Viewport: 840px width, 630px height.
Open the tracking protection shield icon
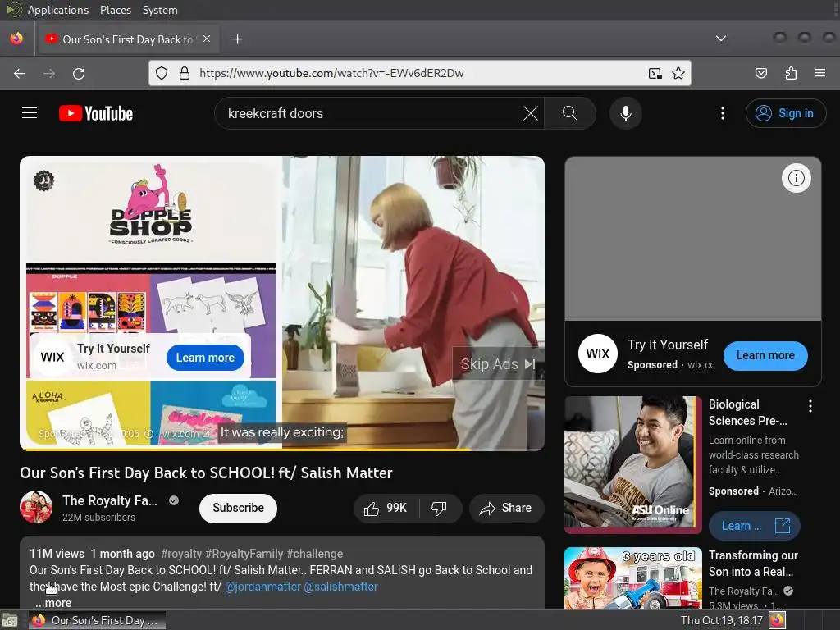point(162,73)
